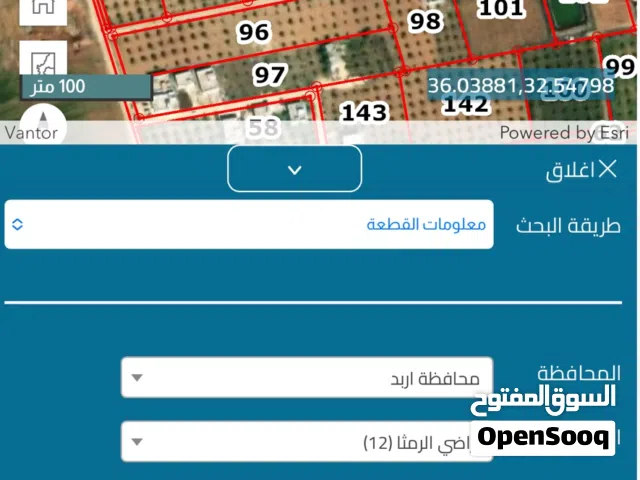Close the panel using اغلاق
Screen dimensions: 640x480
581,169
